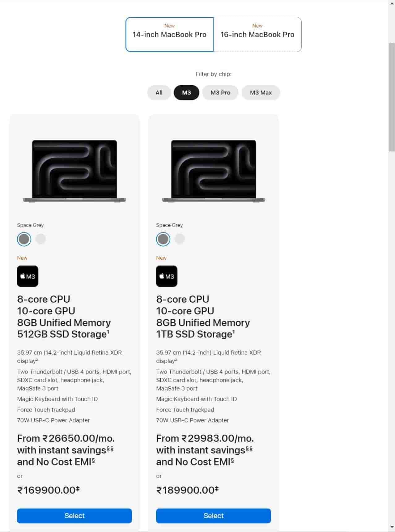Filter by the M3 Pro chip
395x532 pixels.
(220, 92)
